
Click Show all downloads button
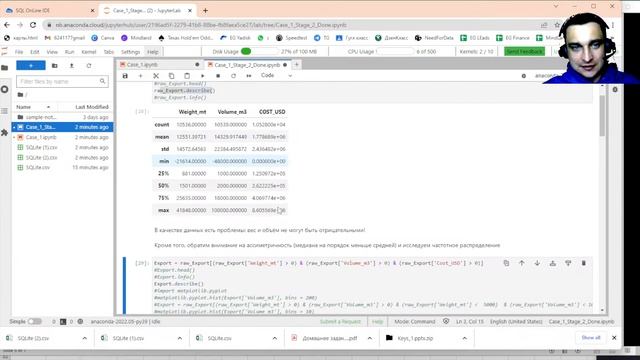pos(591,338)
